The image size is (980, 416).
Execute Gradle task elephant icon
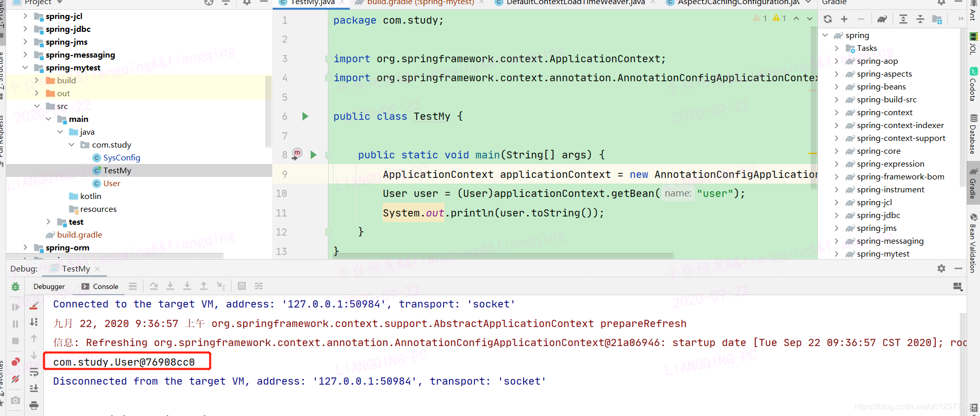click(x=882, y=19)
